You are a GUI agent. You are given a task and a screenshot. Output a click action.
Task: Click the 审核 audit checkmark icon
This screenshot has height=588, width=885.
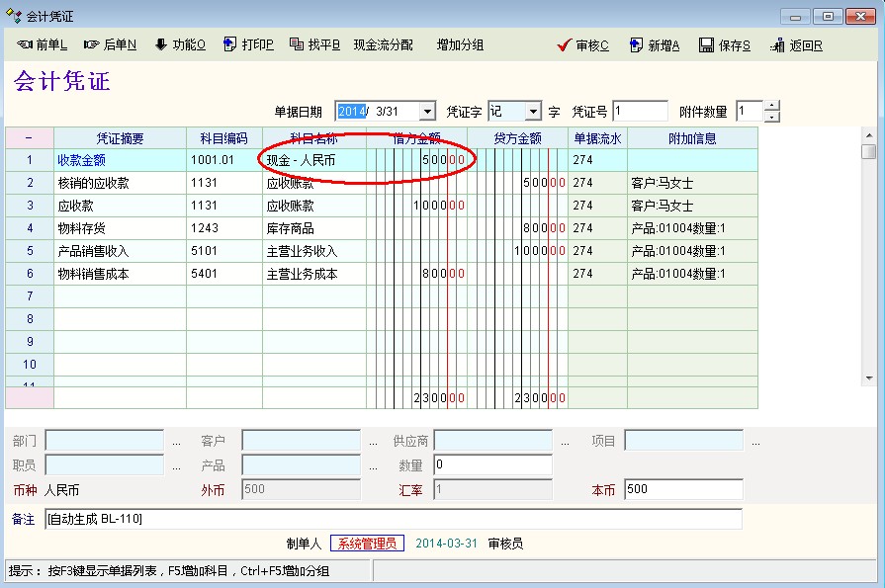565,45
